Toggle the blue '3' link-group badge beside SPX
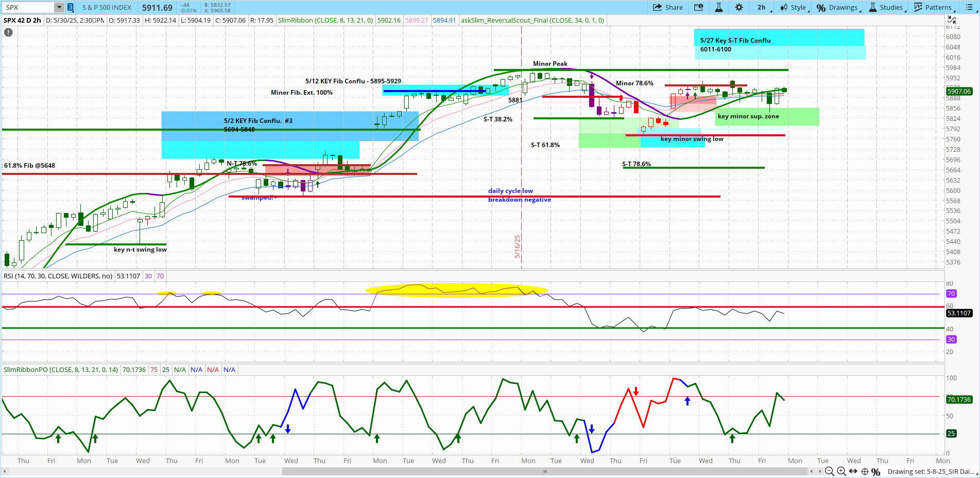This screenshot has width=980, height=478. [70, 7]
